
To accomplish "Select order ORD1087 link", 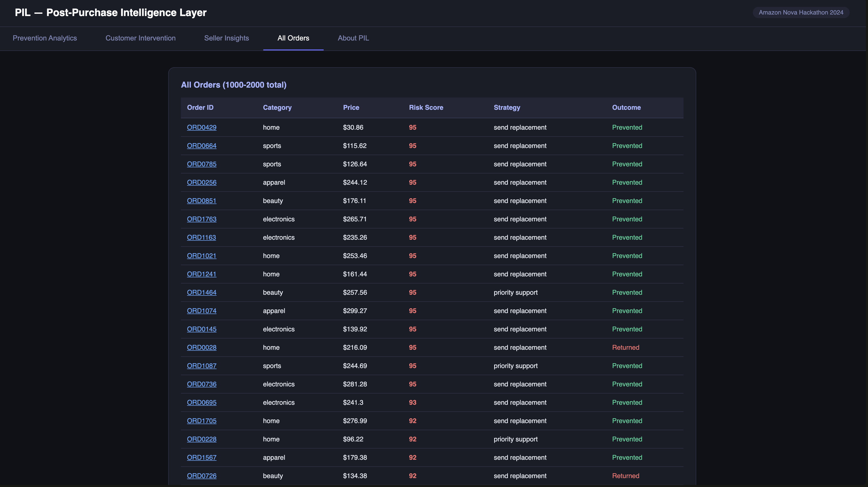I will click(202, 366).
